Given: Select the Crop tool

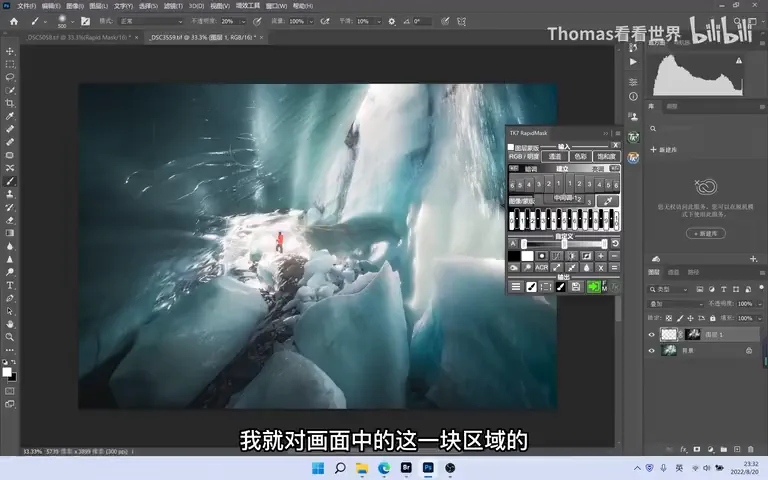Looking at the screenshot, I should coord(10,103).
